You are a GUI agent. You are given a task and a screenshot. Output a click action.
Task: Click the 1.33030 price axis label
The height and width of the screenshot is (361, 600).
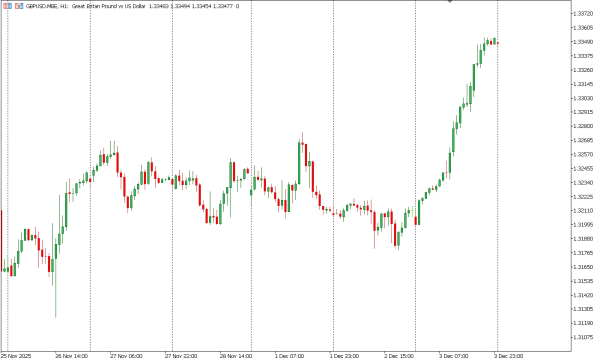point(582,98)
